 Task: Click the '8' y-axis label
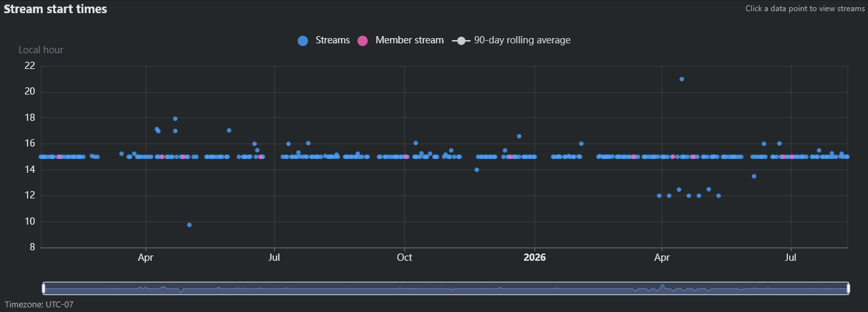[32, 248]
